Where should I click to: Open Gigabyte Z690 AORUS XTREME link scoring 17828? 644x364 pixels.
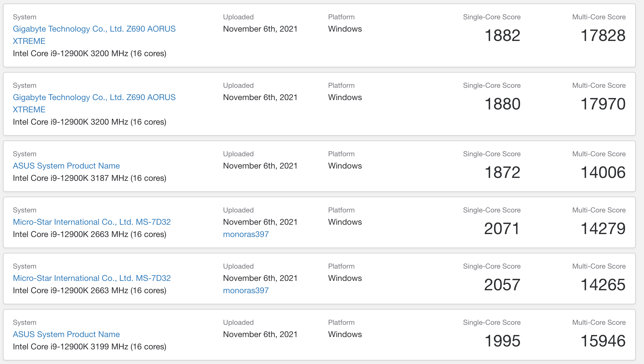(x=94, y=29)
